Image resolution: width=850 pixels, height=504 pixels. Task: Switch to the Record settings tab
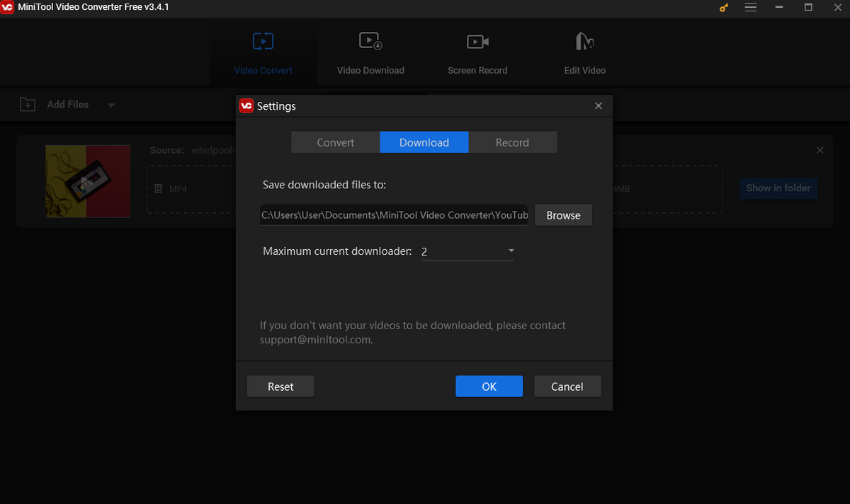click(x=512, y=142)
